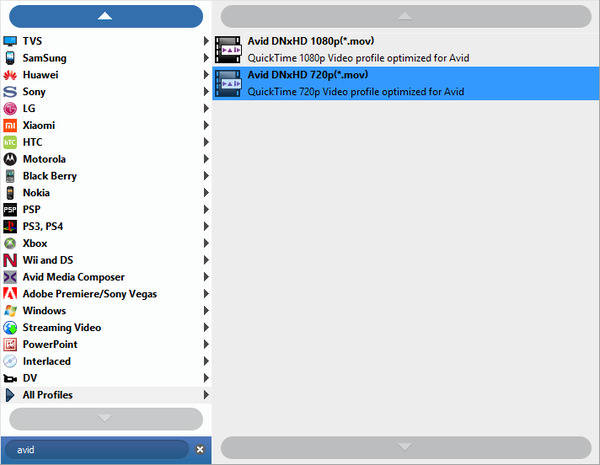
Task: Open the Avid Media Composer category
Action: click(x=106, y=277)
